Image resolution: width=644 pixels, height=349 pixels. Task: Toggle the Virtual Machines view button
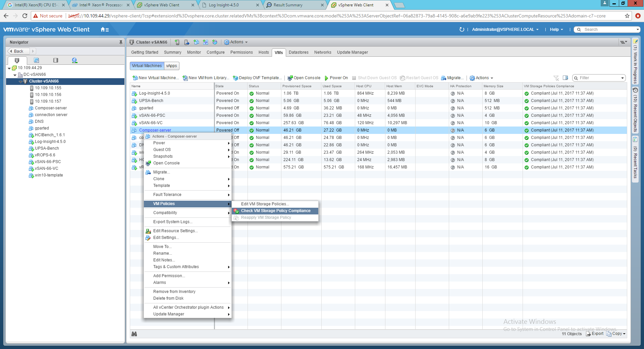pyautogui.click(x=147, y=66)
